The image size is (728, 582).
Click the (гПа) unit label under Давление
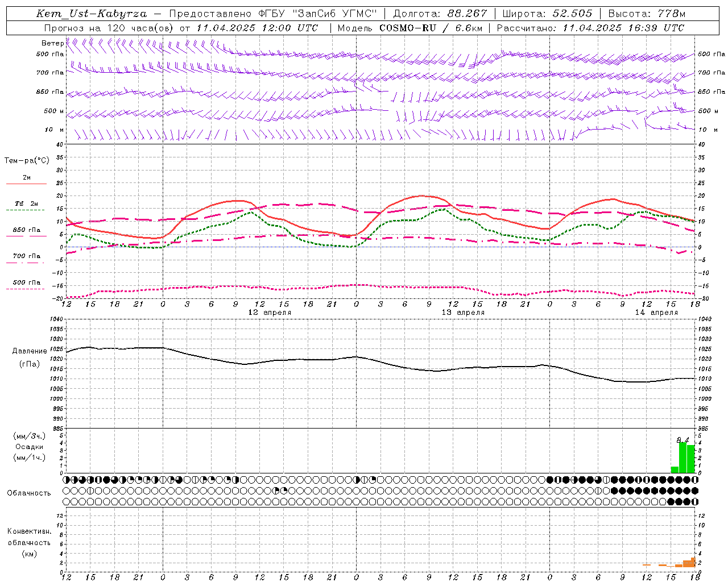coord(30,364)
